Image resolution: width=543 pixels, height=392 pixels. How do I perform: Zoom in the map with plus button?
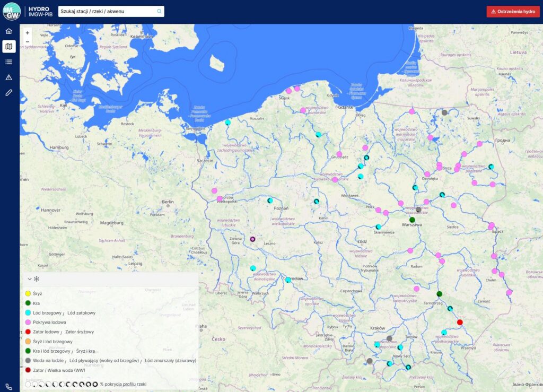(x=28, y=33)
